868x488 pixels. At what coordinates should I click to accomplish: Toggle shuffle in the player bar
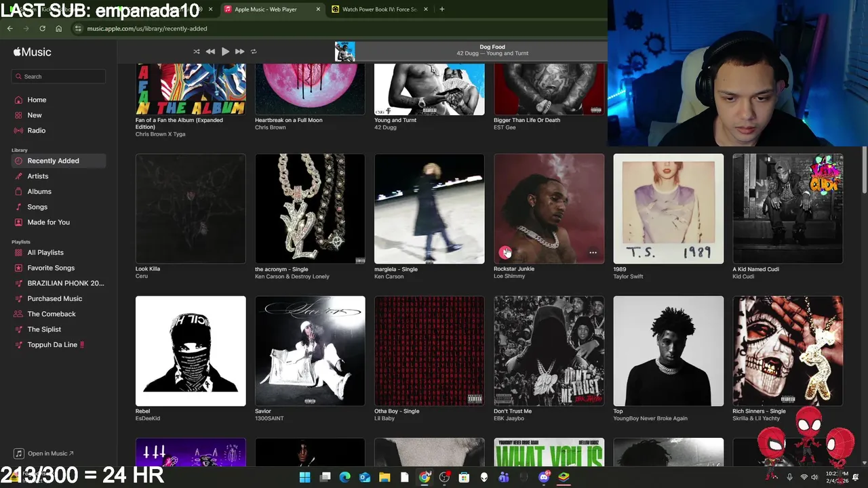pyautogui.click(x=197, y=52)
